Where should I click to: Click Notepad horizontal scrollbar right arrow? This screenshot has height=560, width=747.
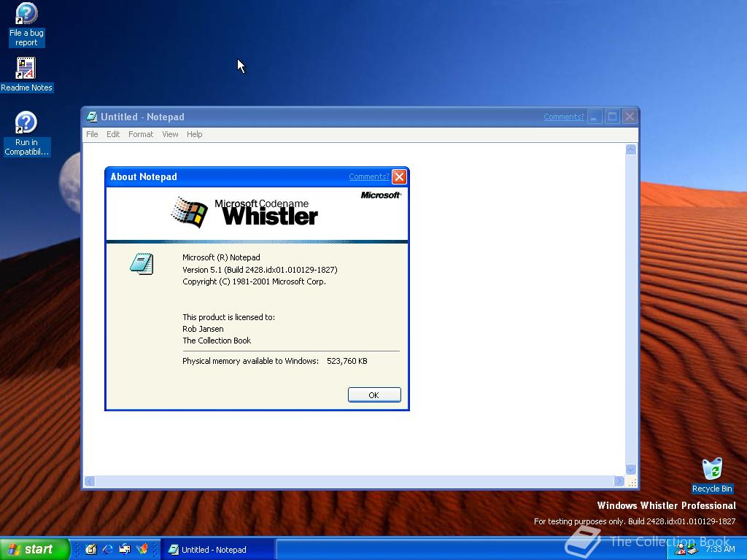point(619,481)
